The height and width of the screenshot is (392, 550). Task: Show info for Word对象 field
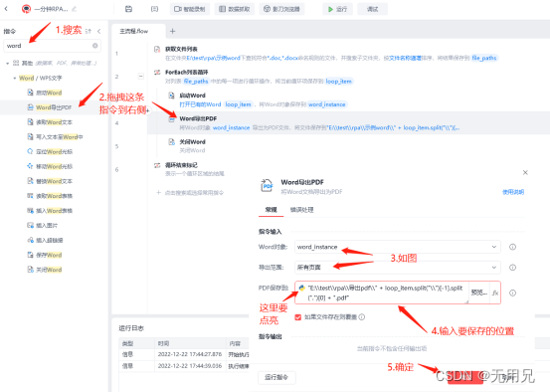click(512, 247)
